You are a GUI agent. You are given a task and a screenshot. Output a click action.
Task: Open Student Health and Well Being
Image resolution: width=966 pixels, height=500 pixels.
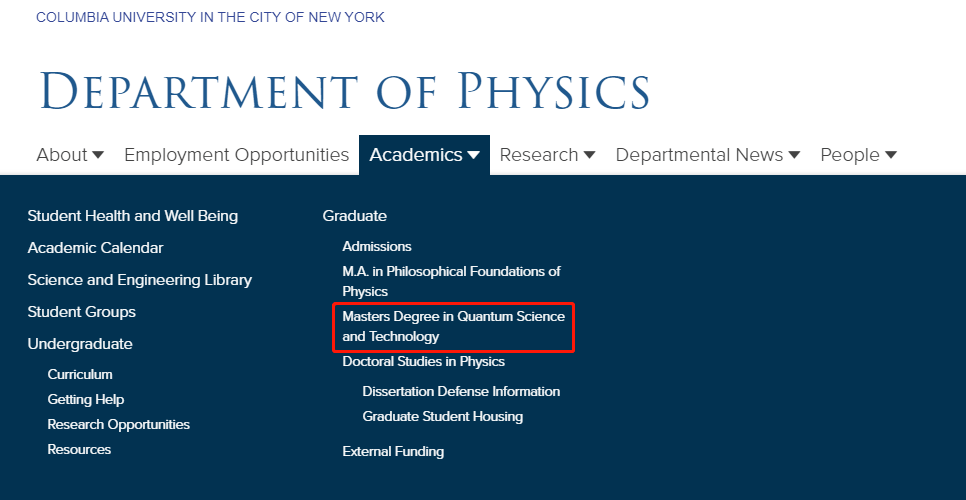coord(132,216)
